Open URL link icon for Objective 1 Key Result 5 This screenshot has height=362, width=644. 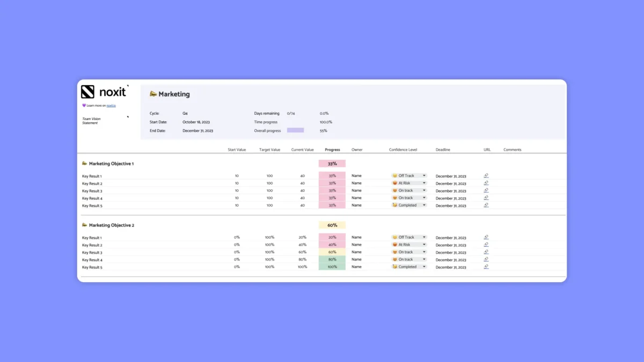pyautogui.click(x=486, y=205)
